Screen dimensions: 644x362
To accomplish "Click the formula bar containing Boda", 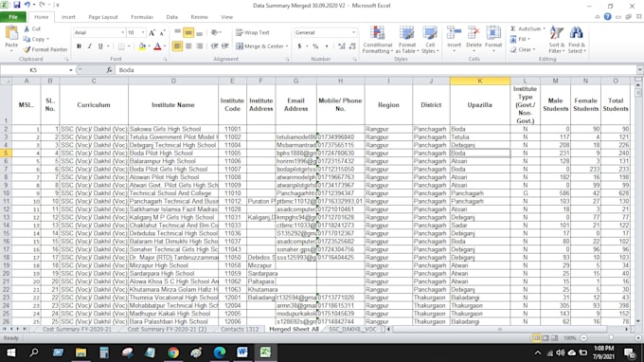I will pyautogui.click(x=376, y=70).
